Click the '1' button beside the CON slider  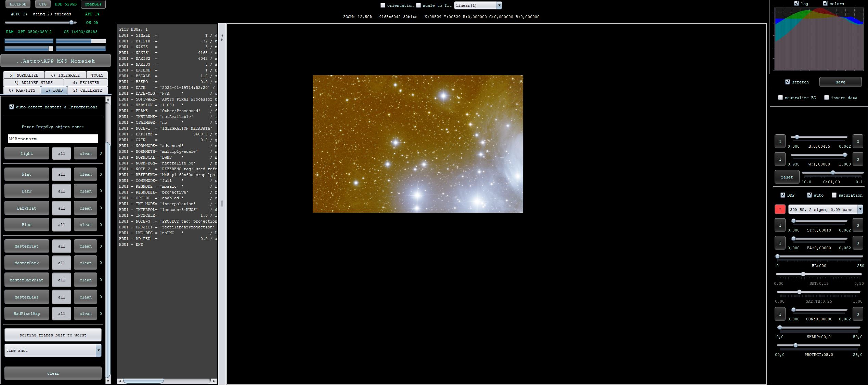[780, 314]
